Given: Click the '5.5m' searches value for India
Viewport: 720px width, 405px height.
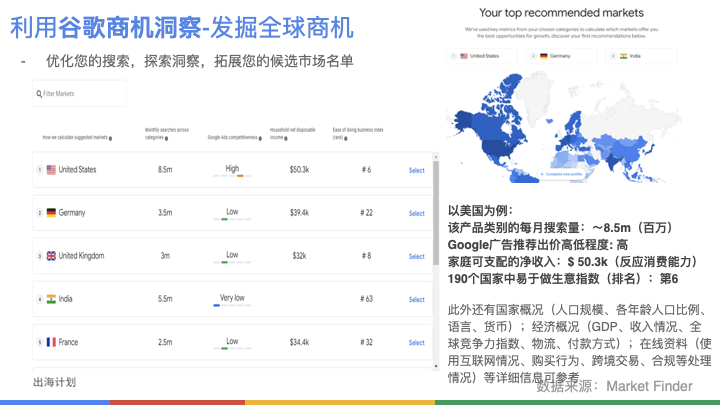Looking at the screenshot, I should click(165, 299).
